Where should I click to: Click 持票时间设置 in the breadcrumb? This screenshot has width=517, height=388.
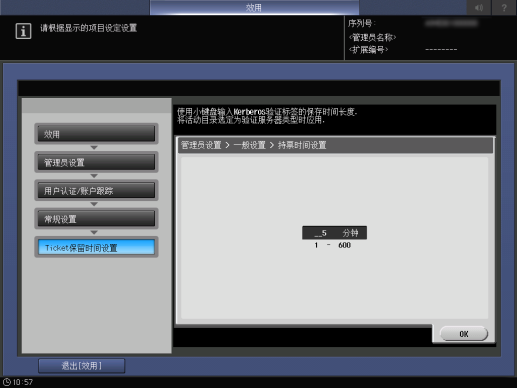tap(302, 145)
